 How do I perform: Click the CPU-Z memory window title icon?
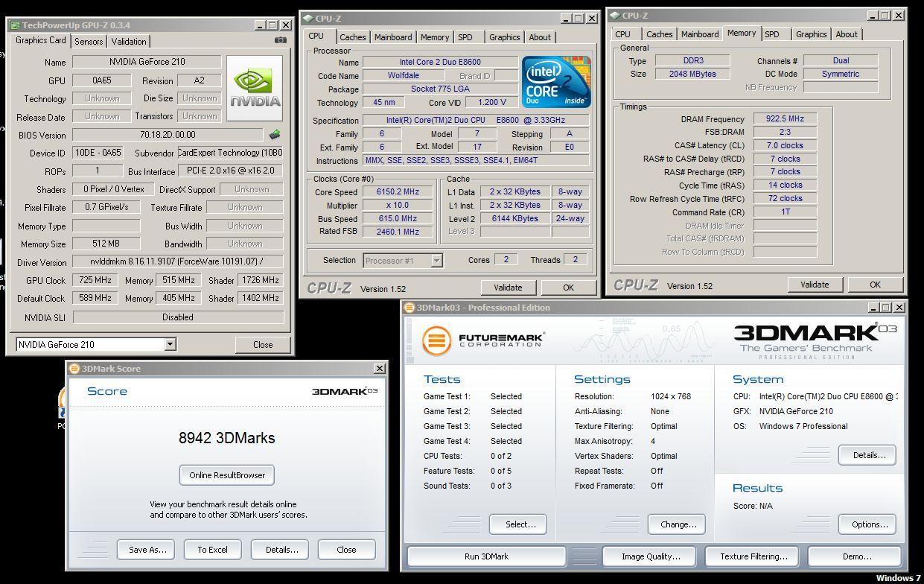point(615,16)
